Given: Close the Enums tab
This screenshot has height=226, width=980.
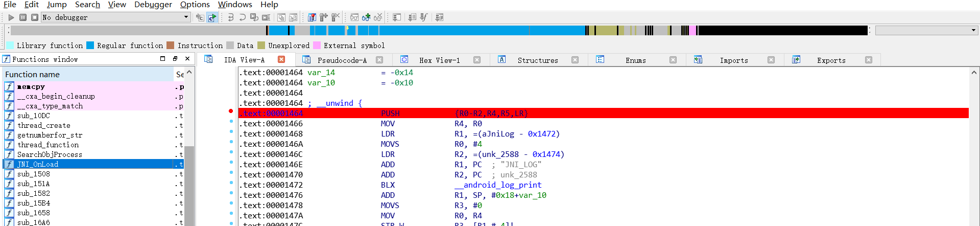Looking at the screenshot, I should [673, 60].
